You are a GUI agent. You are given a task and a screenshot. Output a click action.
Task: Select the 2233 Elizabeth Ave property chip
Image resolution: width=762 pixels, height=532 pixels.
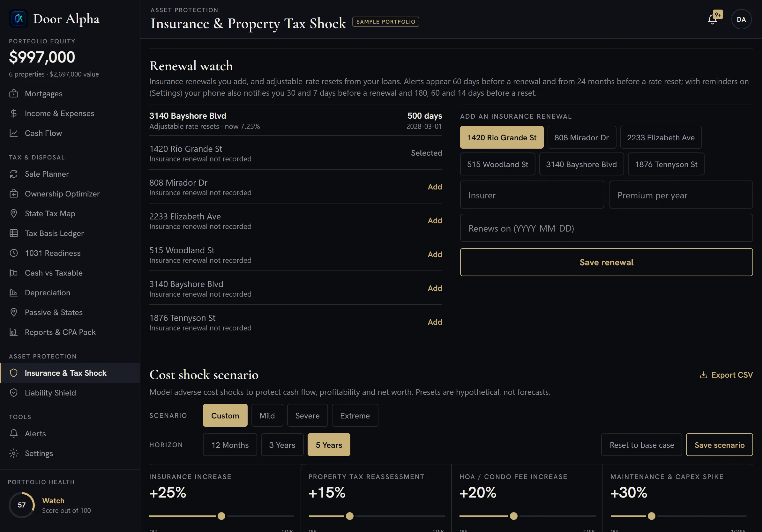coord(661,137)
